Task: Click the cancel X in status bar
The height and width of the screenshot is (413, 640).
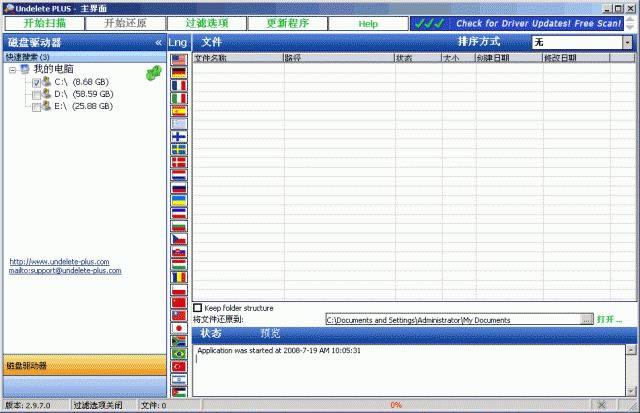Action: pyautogui.click(x=601, y=405)
